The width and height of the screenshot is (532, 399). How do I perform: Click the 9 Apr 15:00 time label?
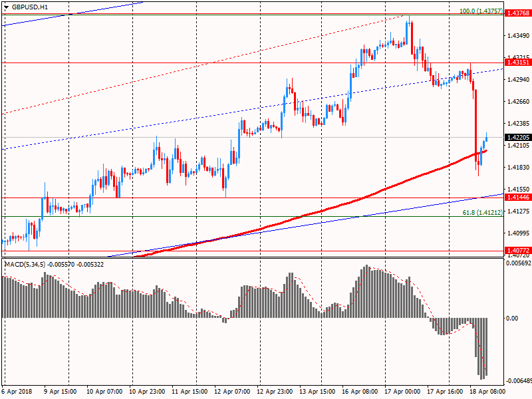[x=61, y=392]
